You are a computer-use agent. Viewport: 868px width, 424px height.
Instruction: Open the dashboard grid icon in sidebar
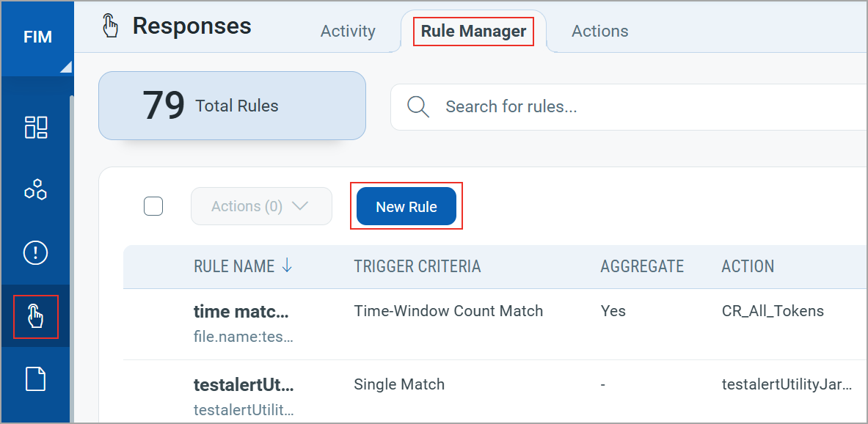37,127
